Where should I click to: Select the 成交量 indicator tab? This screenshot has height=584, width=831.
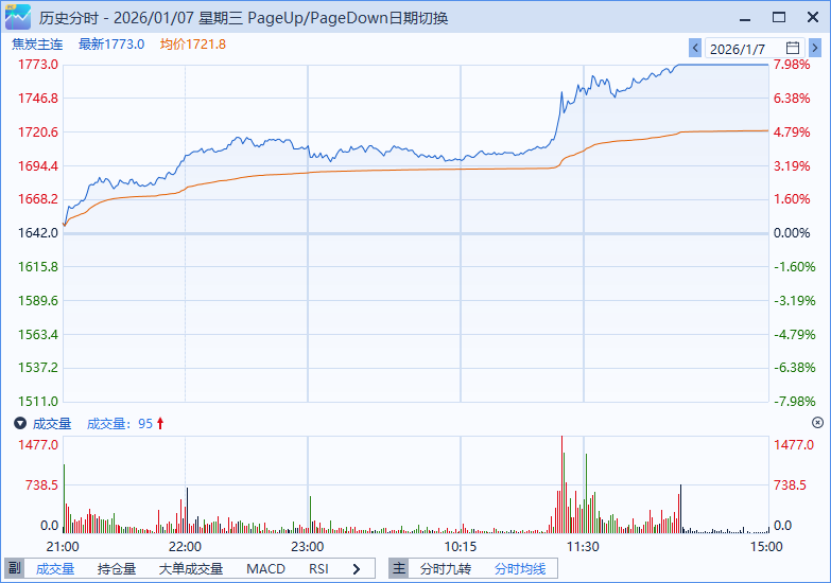[x=55, y=569]
